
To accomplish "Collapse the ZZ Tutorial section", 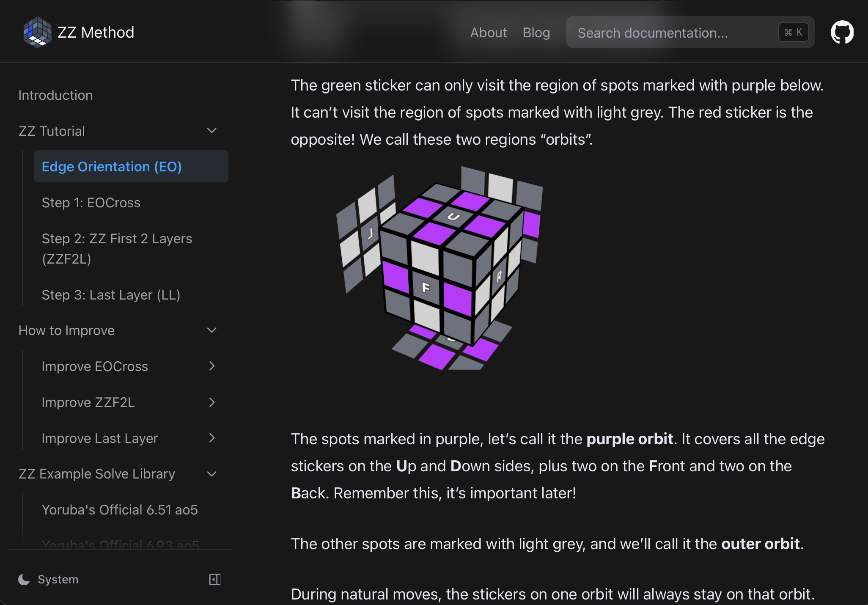I will (212, 130).
